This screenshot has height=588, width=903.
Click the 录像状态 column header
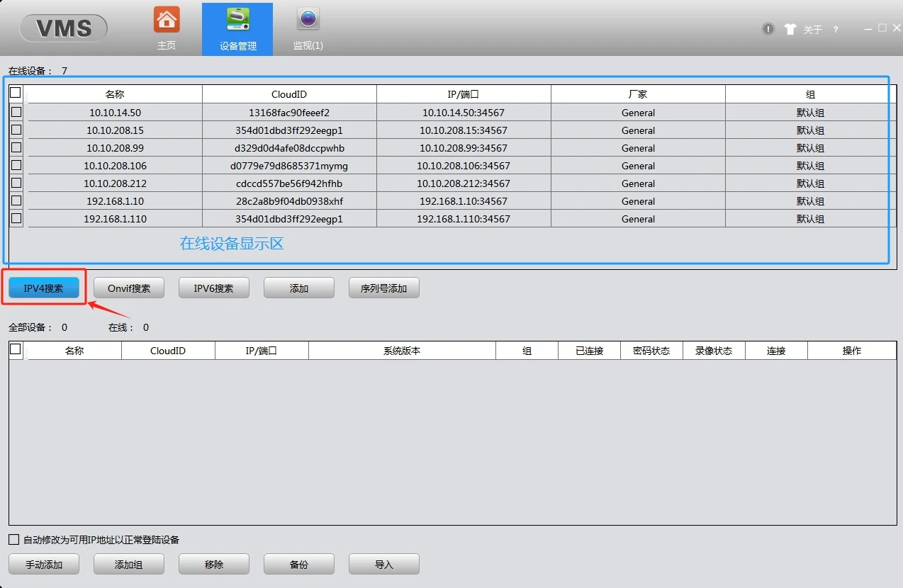[714, 351]
